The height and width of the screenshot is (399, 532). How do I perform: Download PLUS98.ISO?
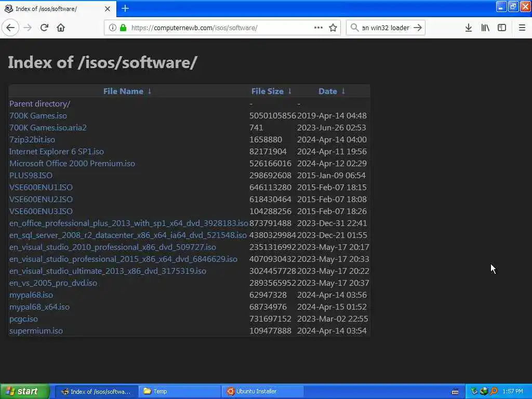[31, 176]
